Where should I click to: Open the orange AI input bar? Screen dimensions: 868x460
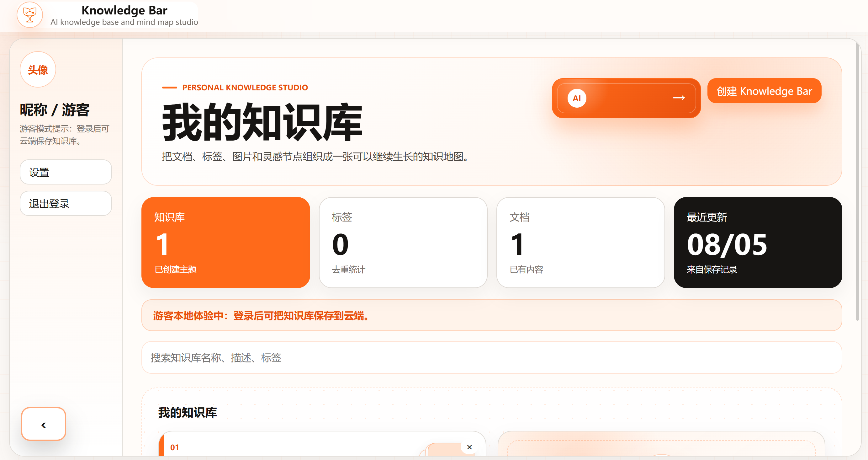[626, 98]
